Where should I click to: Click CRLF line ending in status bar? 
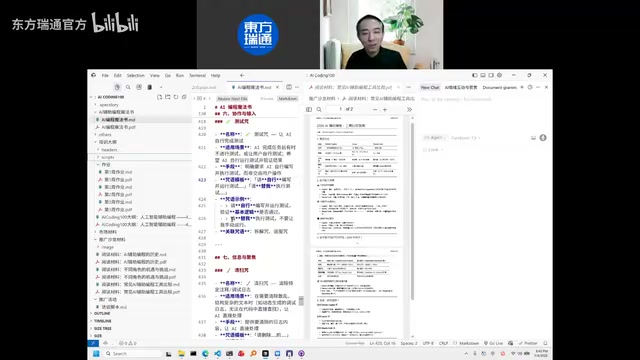pos(443,343)
